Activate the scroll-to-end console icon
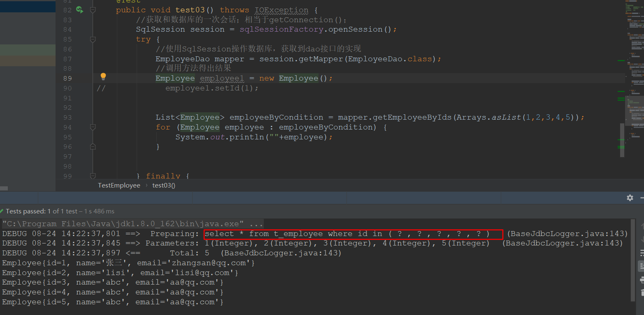 (x=641, y=266)
